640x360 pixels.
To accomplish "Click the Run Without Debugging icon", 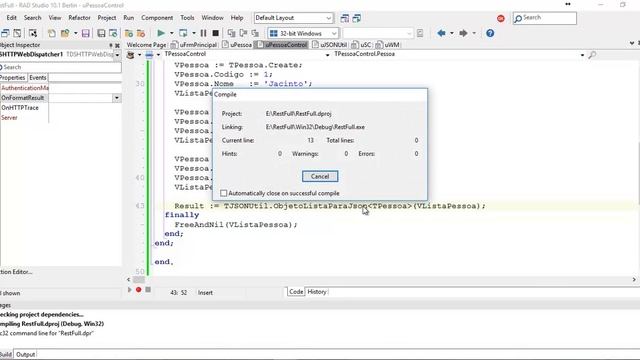I will (x=183, y=33).
